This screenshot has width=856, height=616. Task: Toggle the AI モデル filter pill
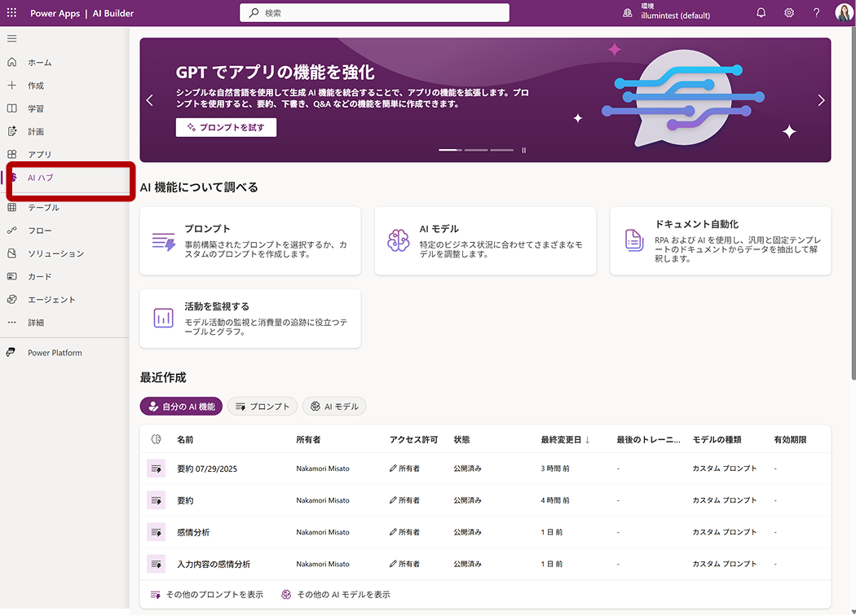pyautogui.click(x=334, y=407)
